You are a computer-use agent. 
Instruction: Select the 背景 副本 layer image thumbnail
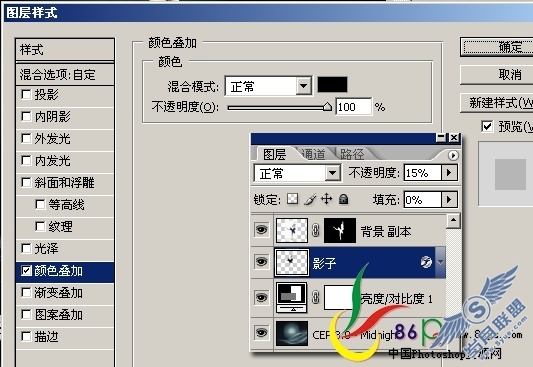292,230
